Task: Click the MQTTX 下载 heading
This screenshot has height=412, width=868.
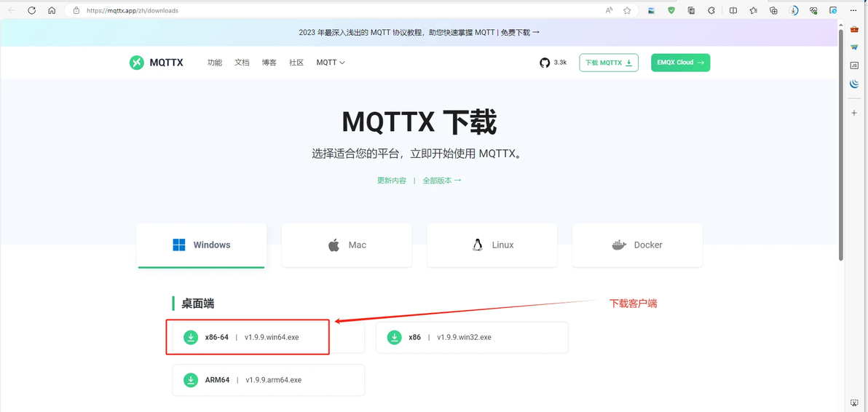Action: 419,122
